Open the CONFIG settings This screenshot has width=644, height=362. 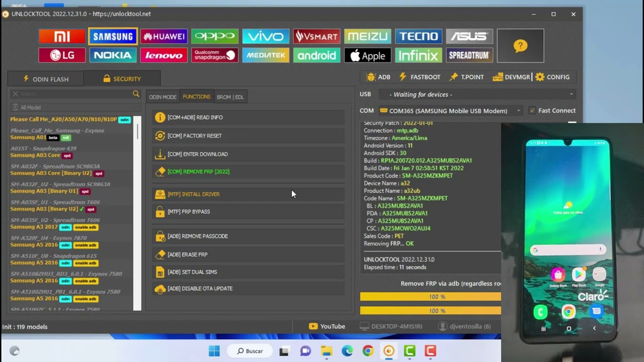click(x=552, y=77)
